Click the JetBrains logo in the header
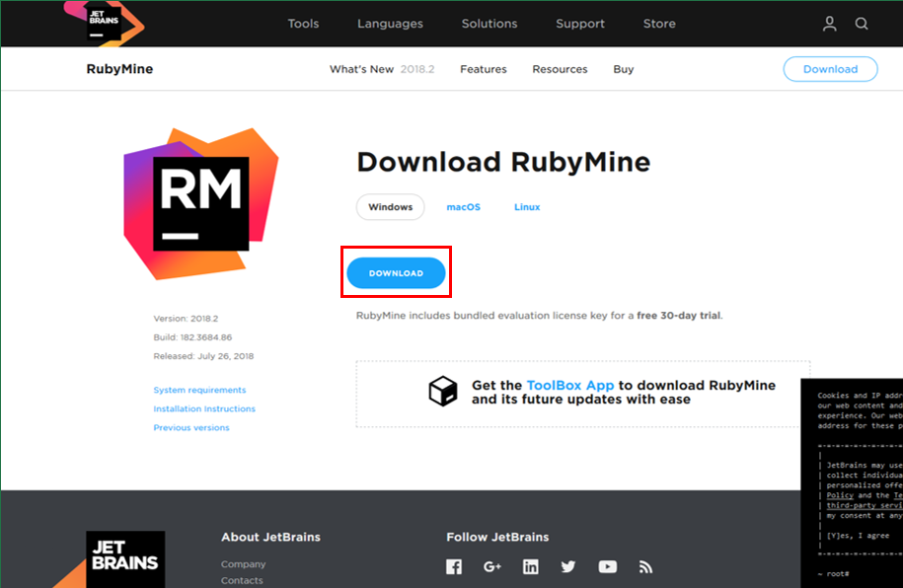Viewport: 903px width, 588px height. [102, 22]
